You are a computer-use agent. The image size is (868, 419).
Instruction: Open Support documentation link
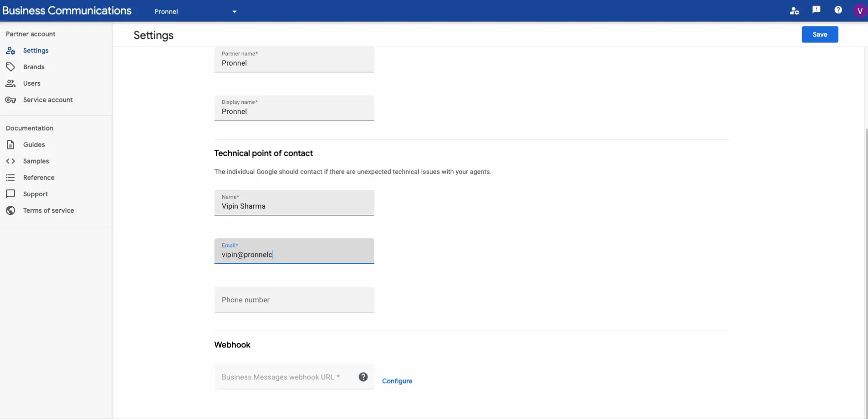click(36, 194)
